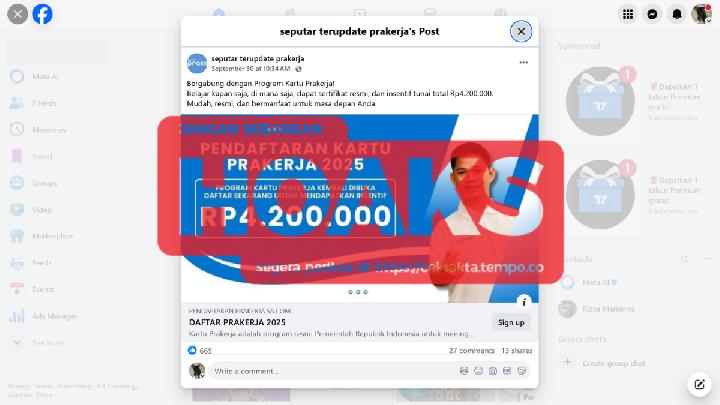Click the Write a comment field
Image resolution: width=720 pixels, height=405 pixels.
[333, 371]
